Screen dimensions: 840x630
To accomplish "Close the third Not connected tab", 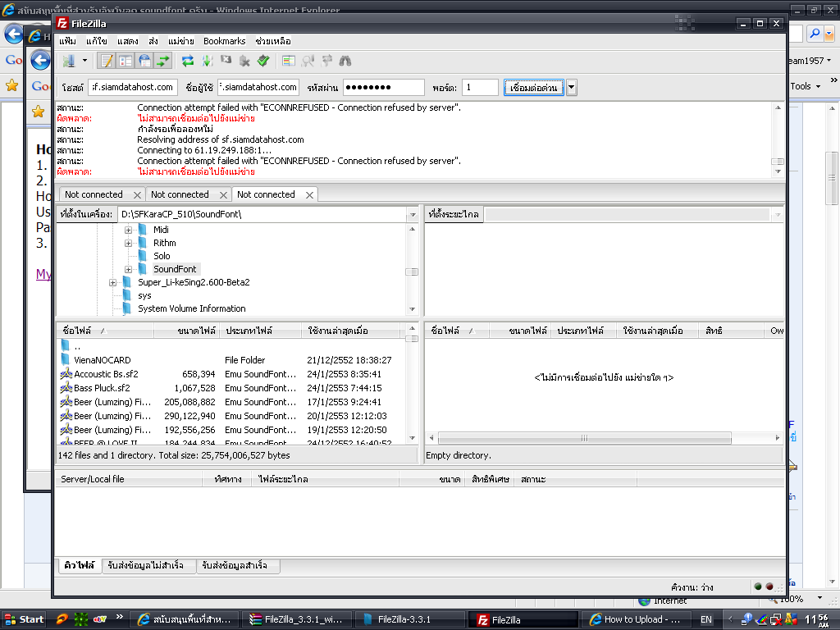I will [309, 195].
